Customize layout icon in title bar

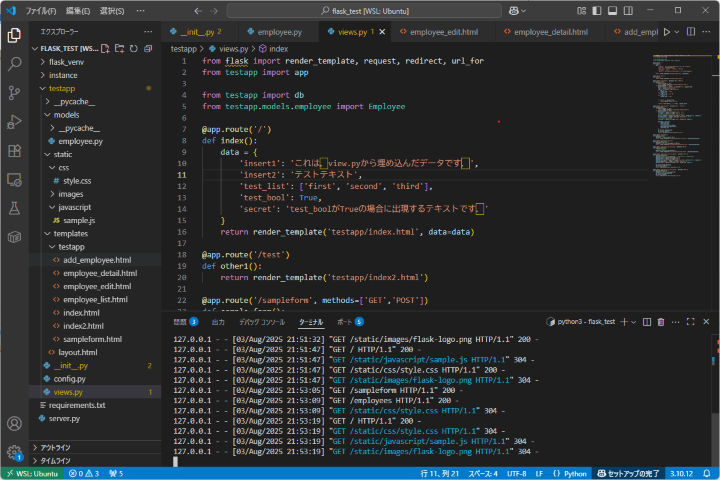point(581,11)
